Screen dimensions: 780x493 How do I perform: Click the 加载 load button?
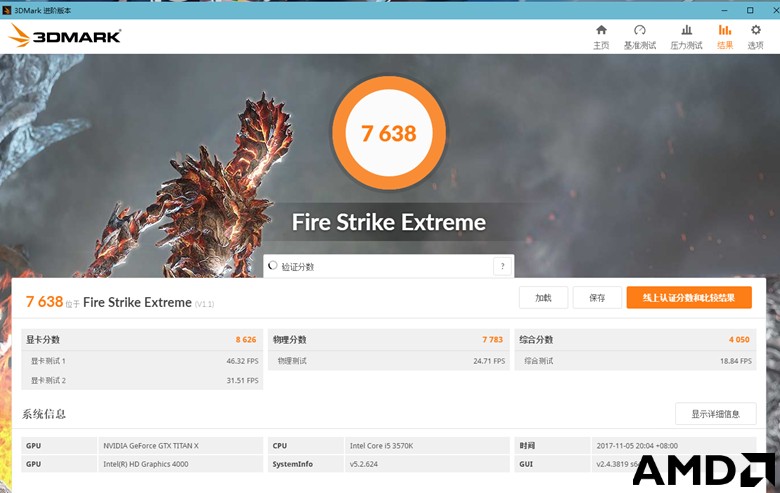(543, 297)
